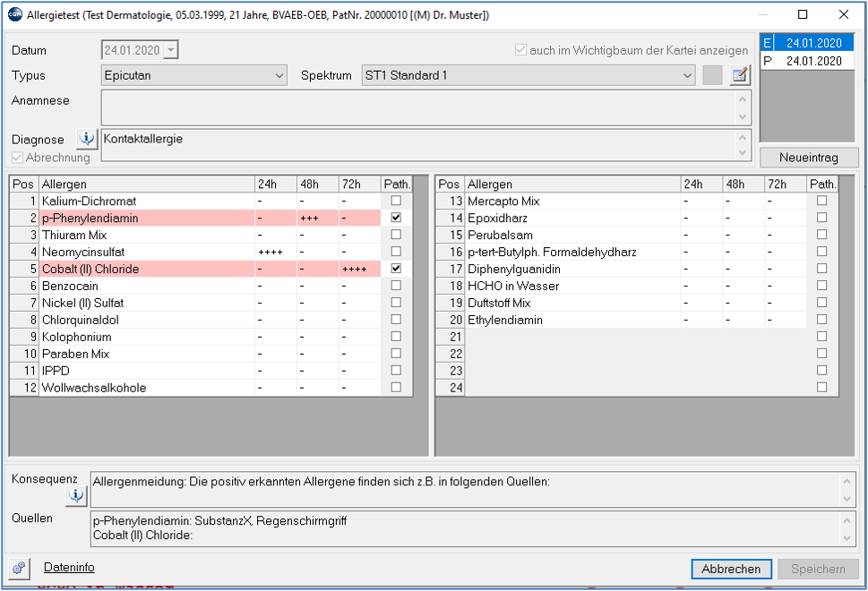The image size is (868, 591).
Task: Toggle 'auch im Wichtigbaum der Kartei anzeigen' checkbox
Action: [x=520, y=50]
